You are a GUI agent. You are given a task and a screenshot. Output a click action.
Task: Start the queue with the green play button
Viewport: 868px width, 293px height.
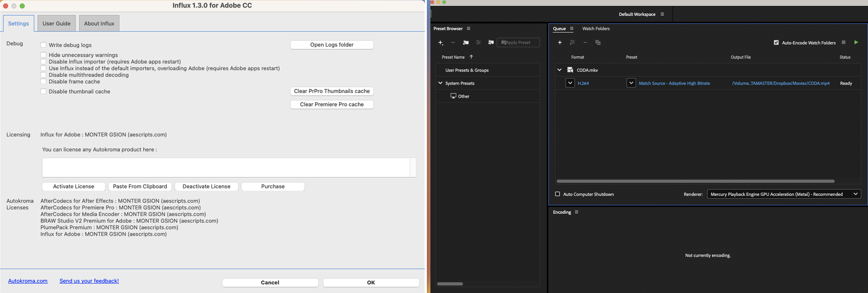click(x=856, y=42)
